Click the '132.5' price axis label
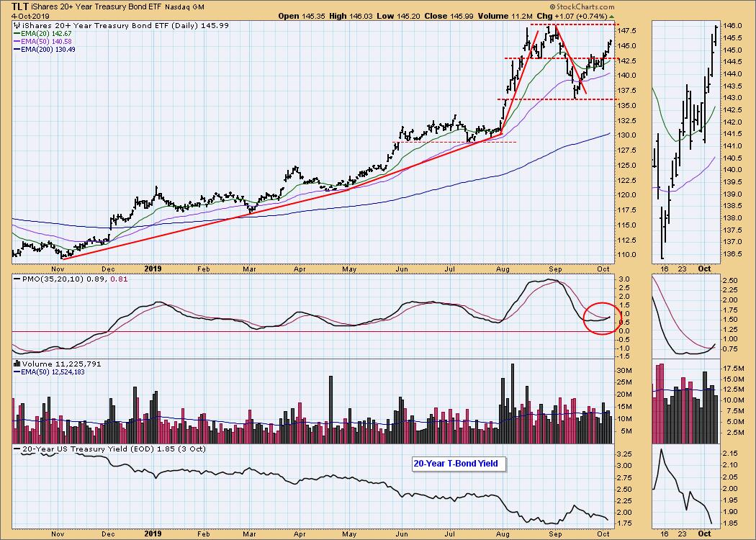This screenshot has height=540, width=756. click(x=627, y=120)
